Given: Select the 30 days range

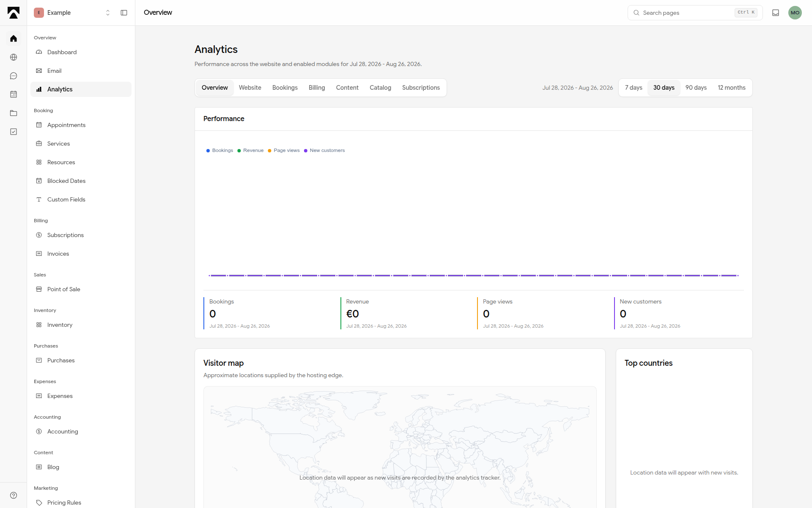Looking at the screenshot, I should 664,88.
